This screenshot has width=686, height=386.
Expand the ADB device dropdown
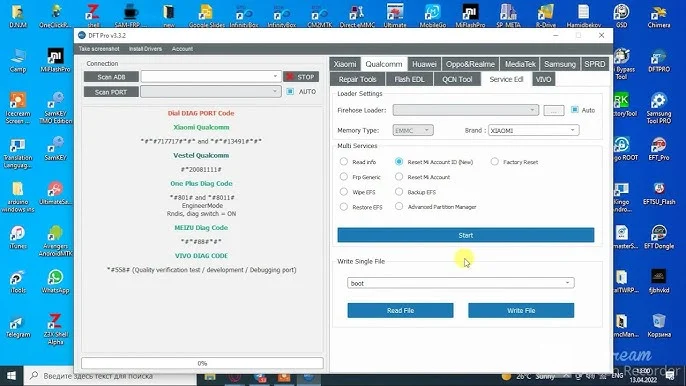[x=275, y=77]
